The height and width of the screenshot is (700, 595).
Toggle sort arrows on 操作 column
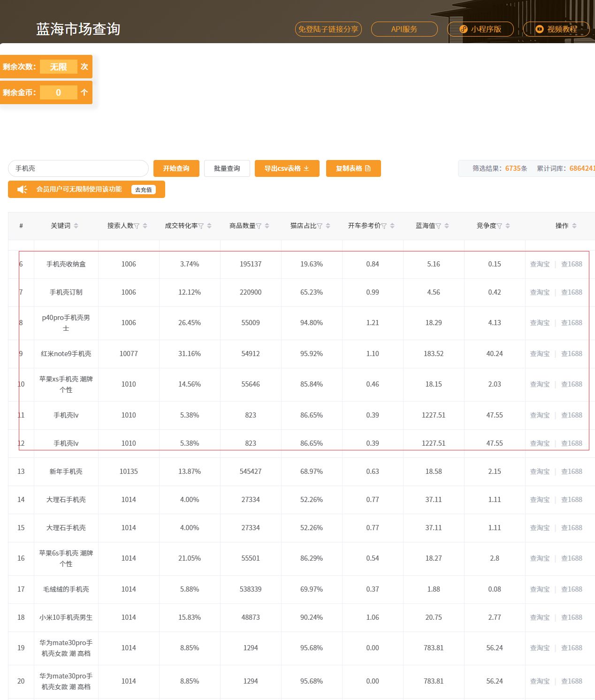click(x=574, y=226)
